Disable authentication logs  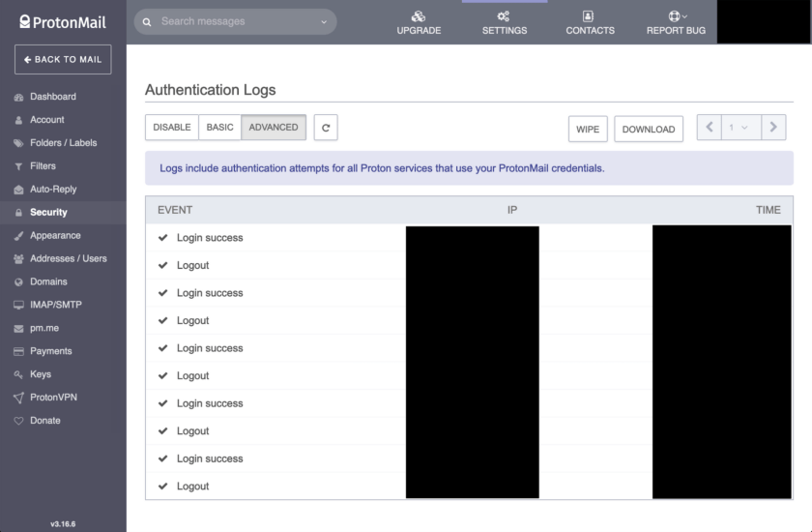pyautogui.click(x=172, y=128)
